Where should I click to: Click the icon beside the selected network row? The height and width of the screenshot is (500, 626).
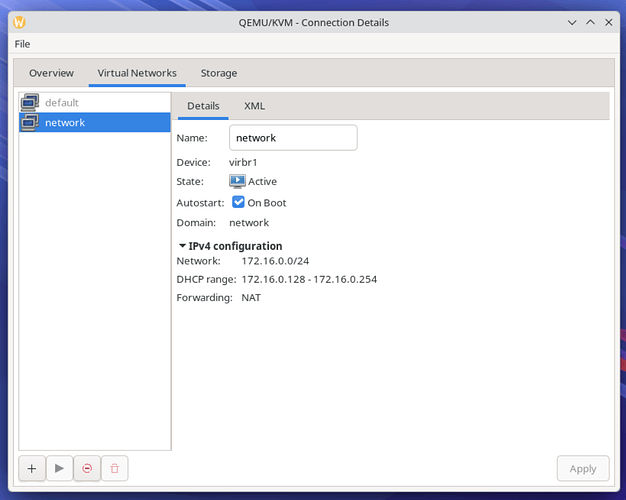coord(30,123)
